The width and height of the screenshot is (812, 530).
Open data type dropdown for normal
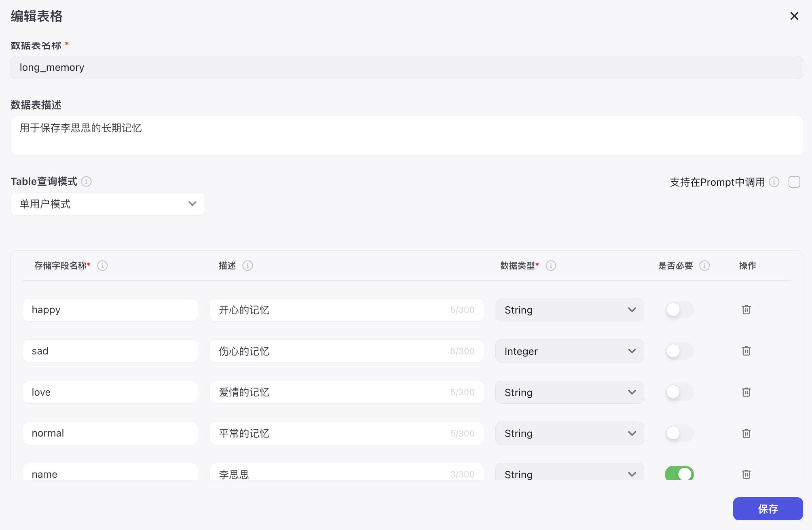(x=570, y=434)
